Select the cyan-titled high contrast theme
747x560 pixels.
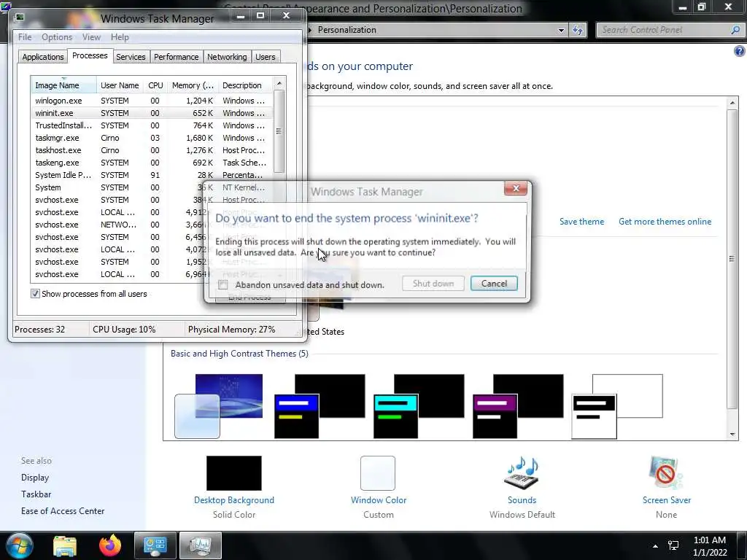click(x=419, y=405)
